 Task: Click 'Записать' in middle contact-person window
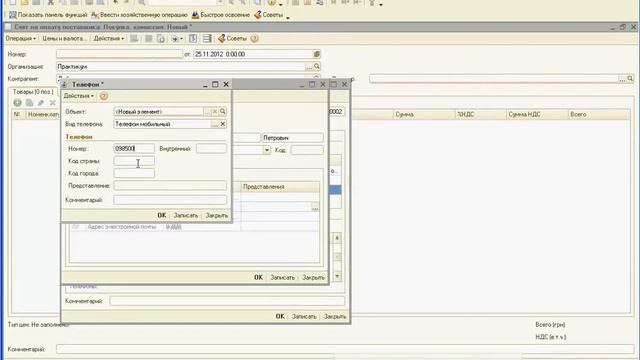coord(282,277)
